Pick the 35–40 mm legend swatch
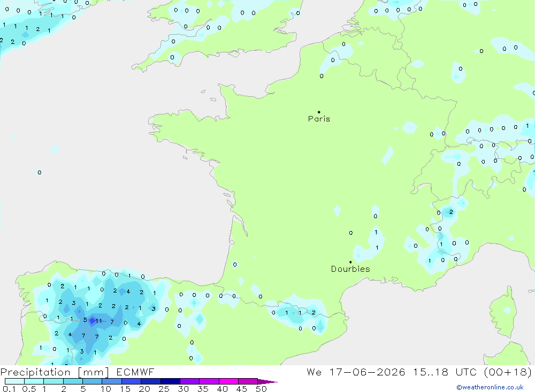This screenshot has height=392, width=535. coord(209,381)
